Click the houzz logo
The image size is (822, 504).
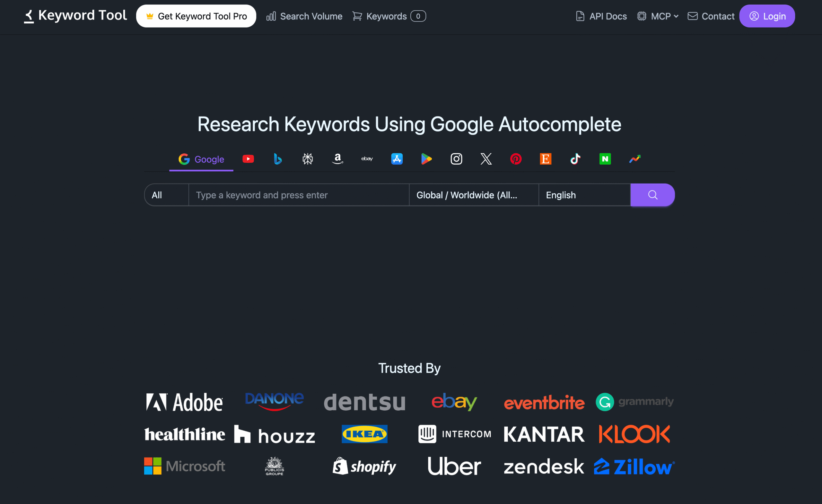[x=275, y=434]
